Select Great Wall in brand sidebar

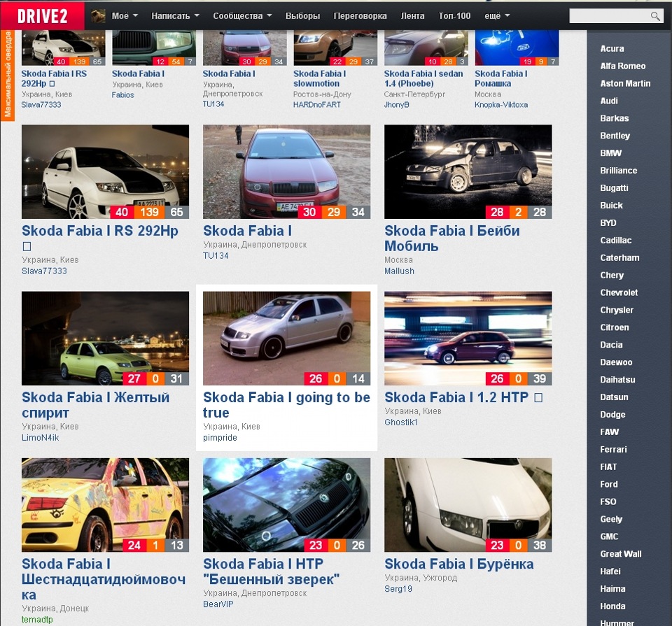[x=621, y=554]
